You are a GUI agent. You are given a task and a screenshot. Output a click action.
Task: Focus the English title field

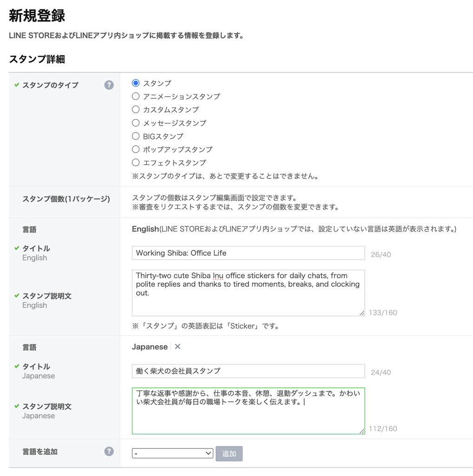click(x=248, y=253)
